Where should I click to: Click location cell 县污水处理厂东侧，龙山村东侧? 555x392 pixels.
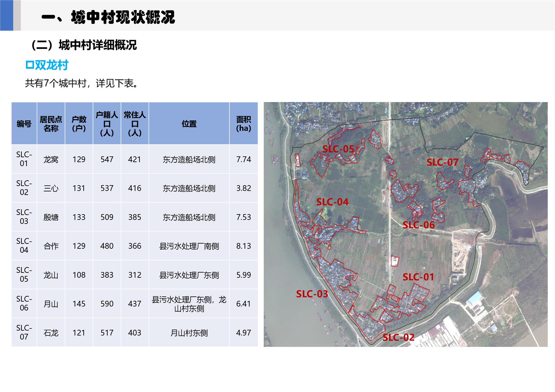pos(189,304)
